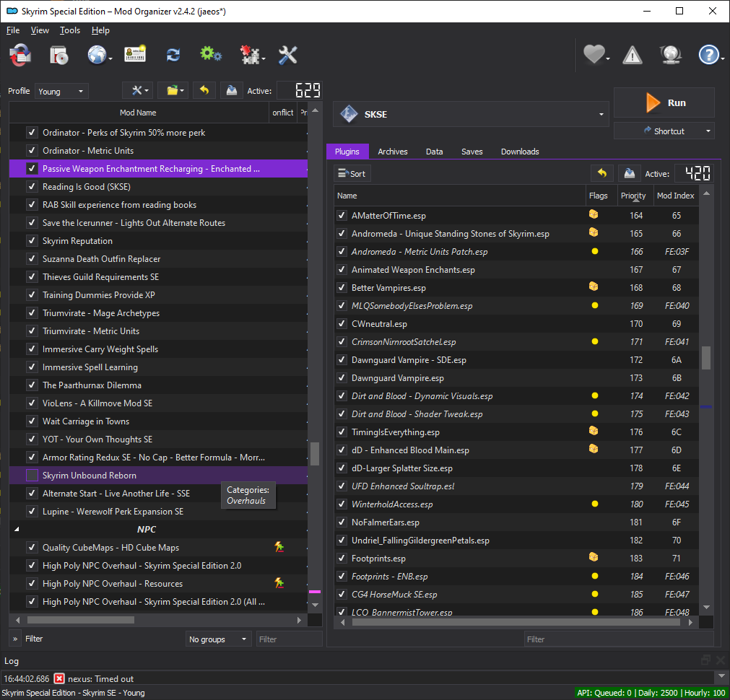The image size is (730, 700).
Task: Click the Endorse heart icon
Action: (594, 54)
